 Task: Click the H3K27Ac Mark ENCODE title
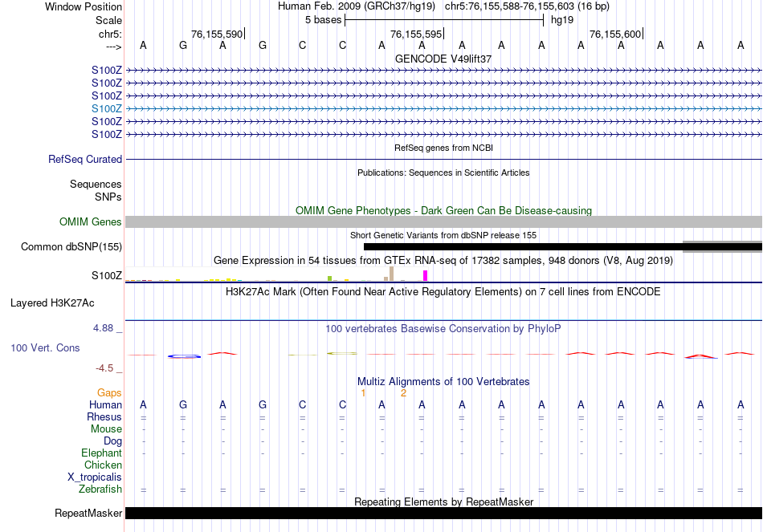[443, 292]
